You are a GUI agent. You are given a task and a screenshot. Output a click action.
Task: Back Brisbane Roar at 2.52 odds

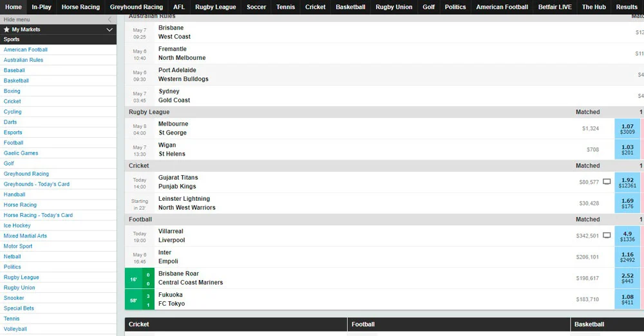click(627, 278)
